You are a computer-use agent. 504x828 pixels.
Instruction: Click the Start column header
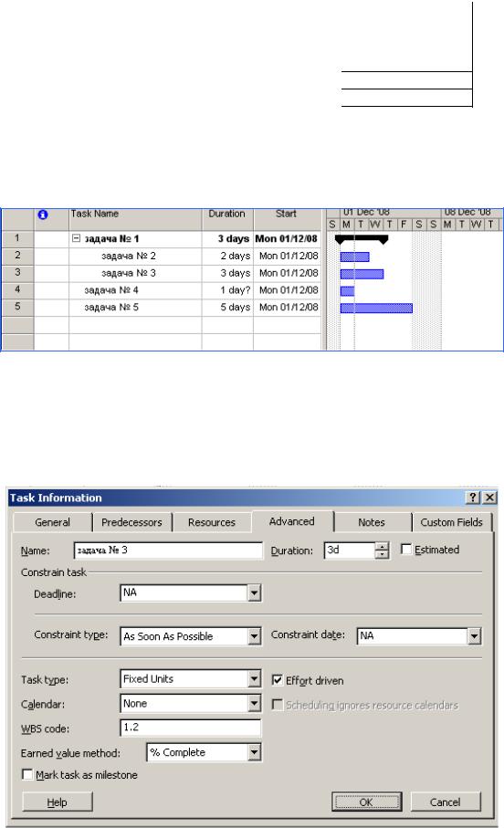[x=287, y=220]
